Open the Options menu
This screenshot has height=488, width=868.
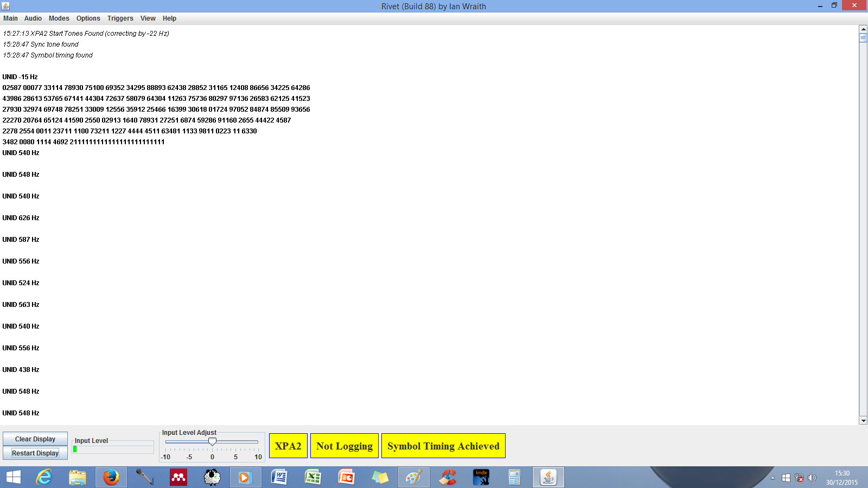pos(88,18)
